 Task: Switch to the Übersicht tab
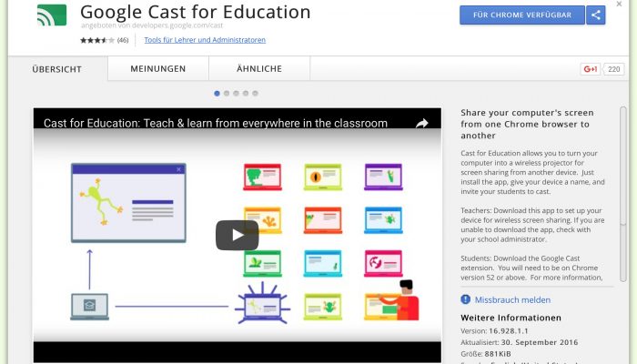click(57, 69)
